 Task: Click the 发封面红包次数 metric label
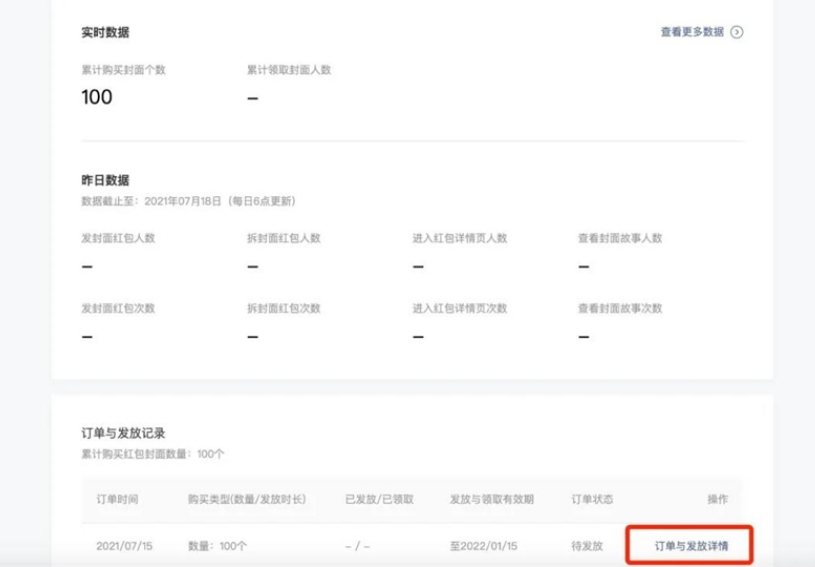[118, 308]
